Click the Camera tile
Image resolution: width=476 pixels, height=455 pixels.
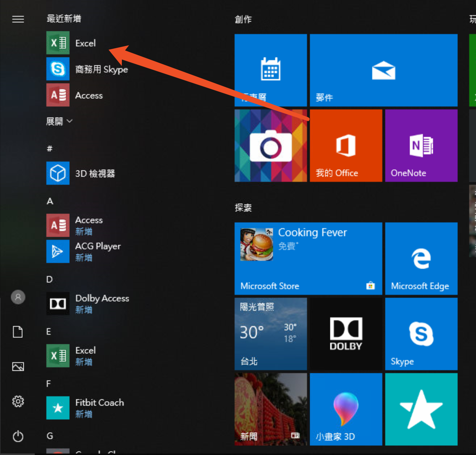271,146
